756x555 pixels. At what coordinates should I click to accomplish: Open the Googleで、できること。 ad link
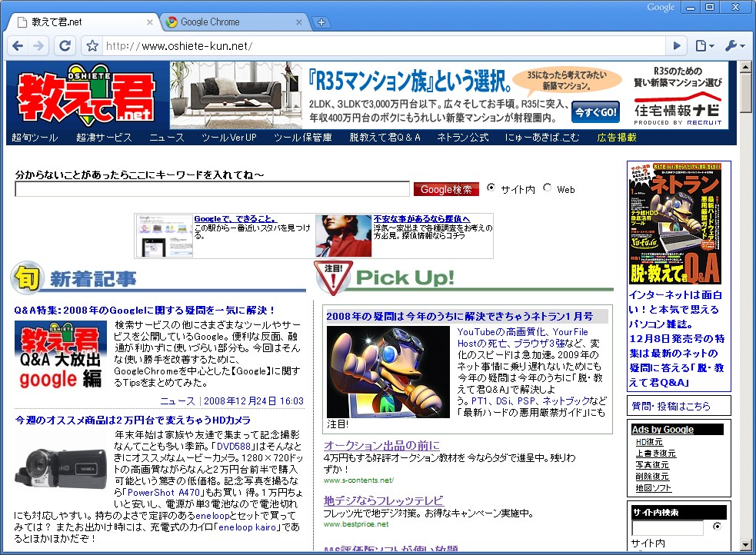[x=236, y=219]
